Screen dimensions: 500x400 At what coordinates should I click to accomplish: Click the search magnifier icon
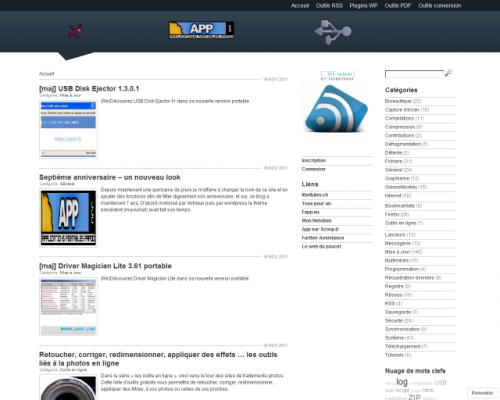tap(449, 73)
